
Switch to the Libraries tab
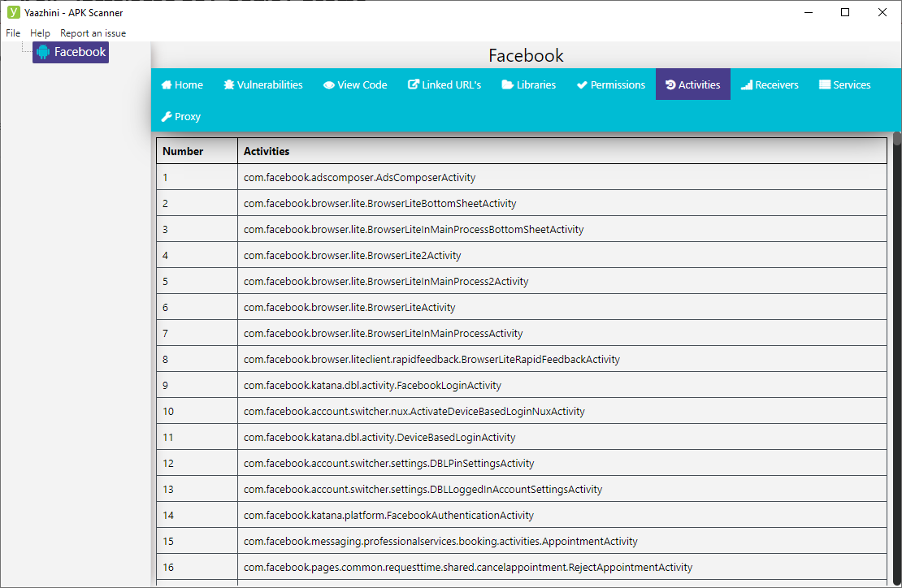point(529,84)
